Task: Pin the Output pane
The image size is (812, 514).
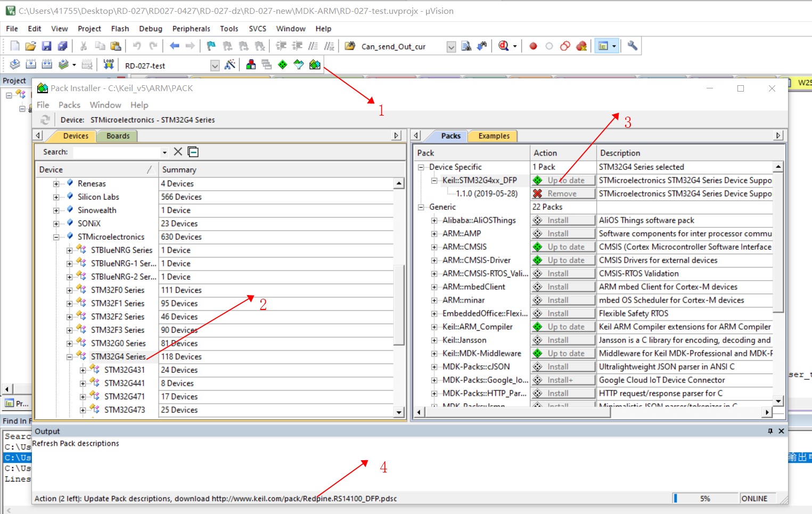Action: [x=770, y=431]
